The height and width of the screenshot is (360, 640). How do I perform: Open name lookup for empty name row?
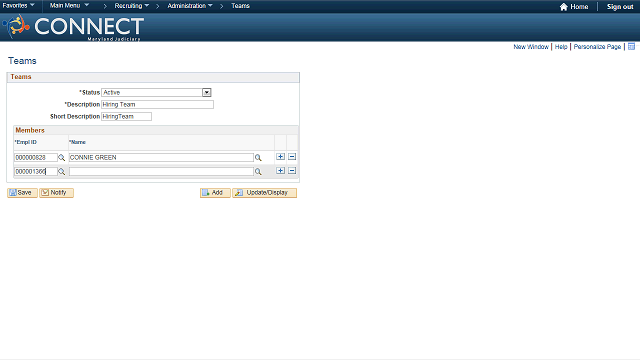coord(258,172)
